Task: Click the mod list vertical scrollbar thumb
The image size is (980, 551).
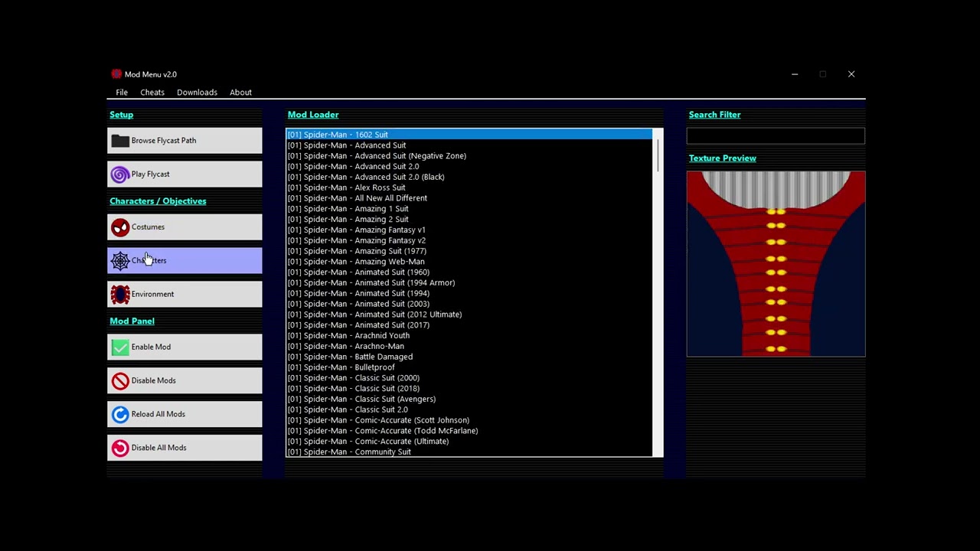Action: click(658, 155)
